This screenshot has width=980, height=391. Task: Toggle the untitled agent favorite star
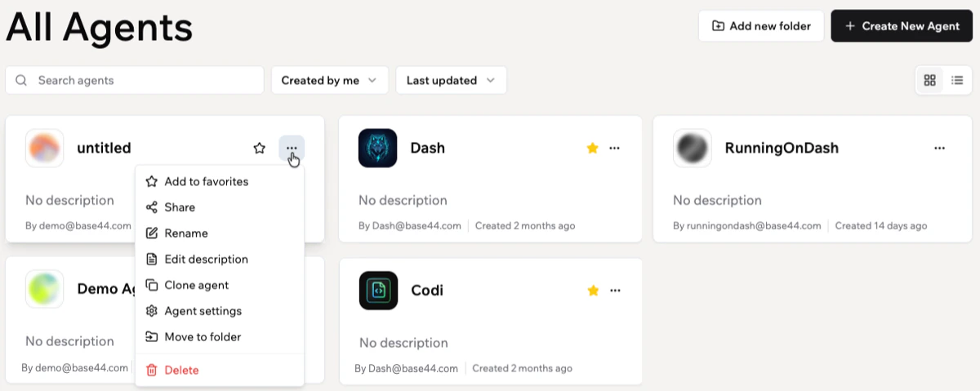click(260, 148)
